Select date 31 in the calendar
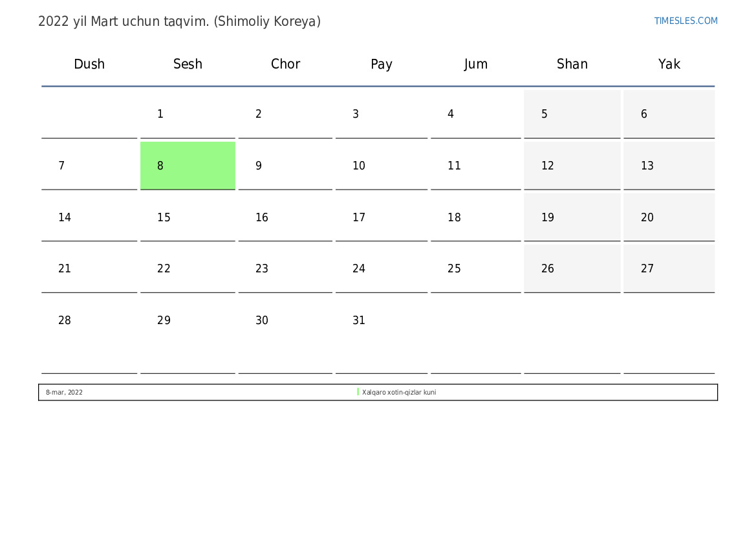Viewport: 756px width, 535px height. (382, 335)
